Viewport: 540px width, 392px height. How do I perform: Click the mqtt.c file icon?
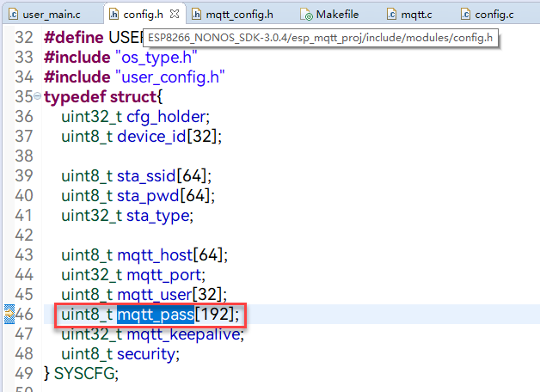(x=391, y=15)
